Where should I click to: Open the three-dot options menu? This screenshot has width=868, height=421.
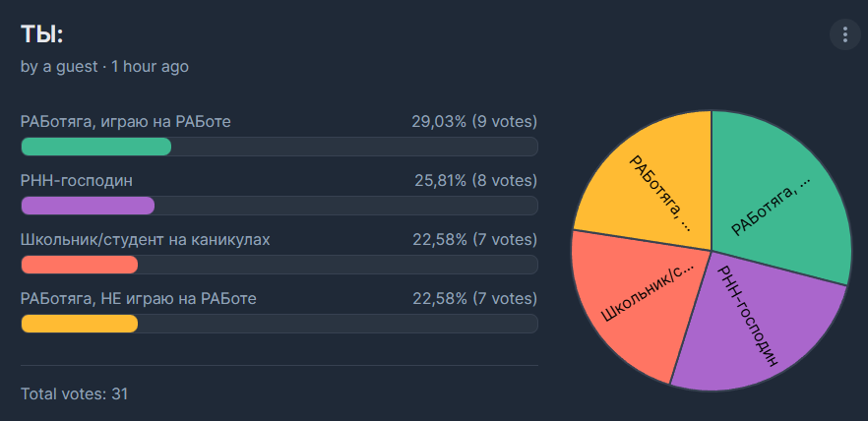pos(844,34)
